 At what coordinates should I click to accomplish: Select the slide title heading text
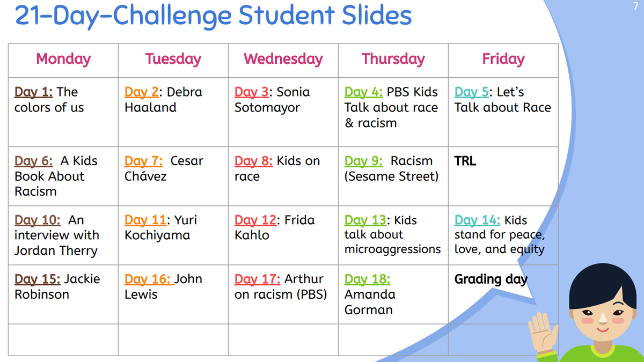[213, 16]
